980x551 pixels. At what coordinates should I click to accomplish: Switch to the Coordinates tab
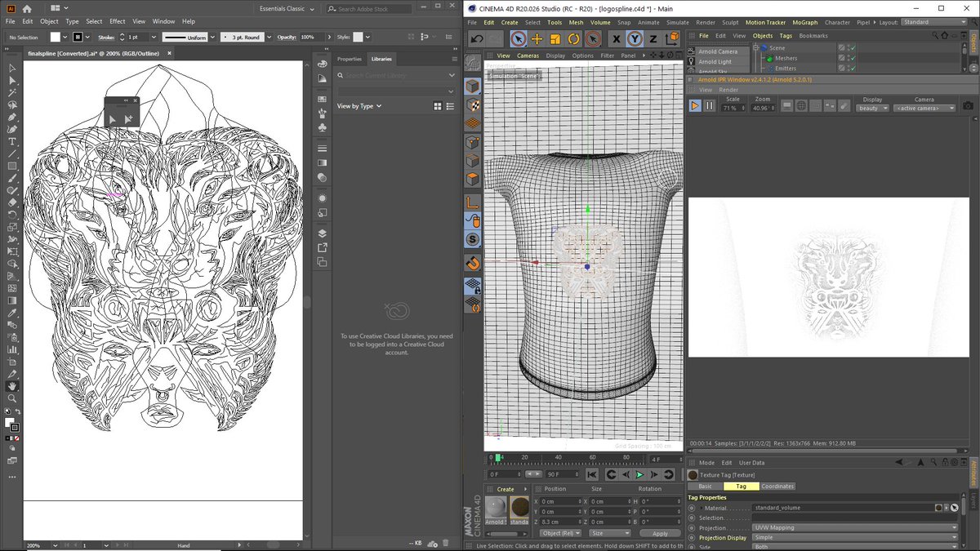777,486
